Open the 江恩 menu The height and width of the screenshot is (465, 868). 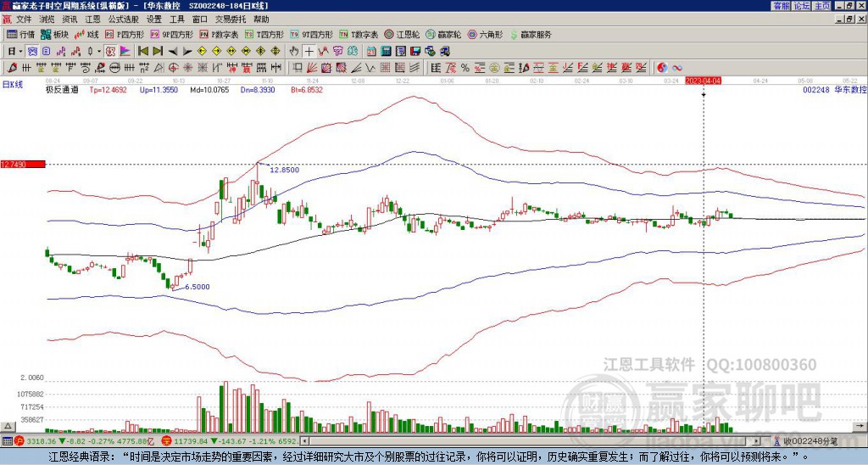pos(92,20)
